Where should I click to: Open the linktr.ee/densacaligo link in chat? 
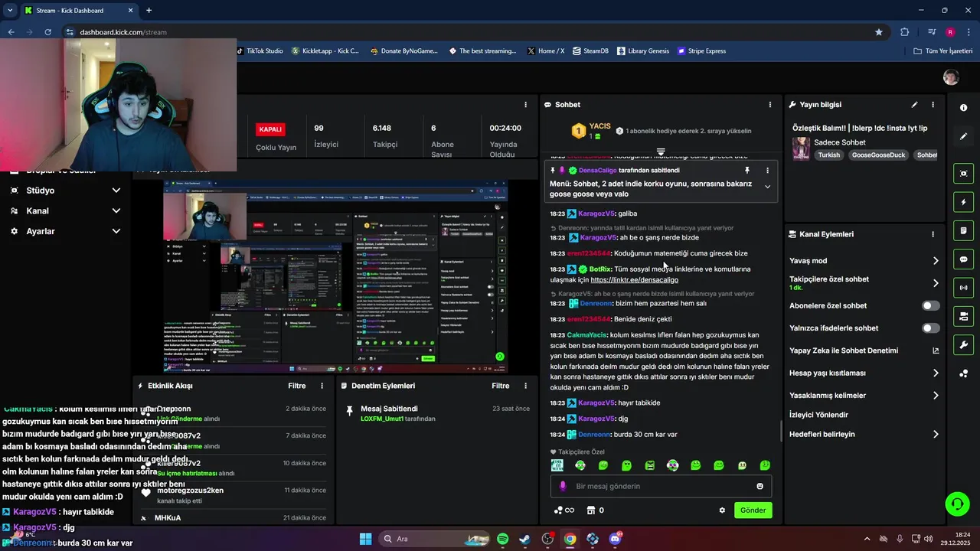point(634,280)
